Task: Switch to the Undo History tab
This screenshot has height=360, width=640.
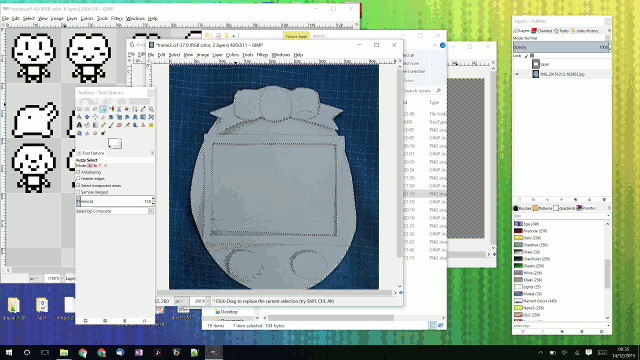Action: coord(585,31)
